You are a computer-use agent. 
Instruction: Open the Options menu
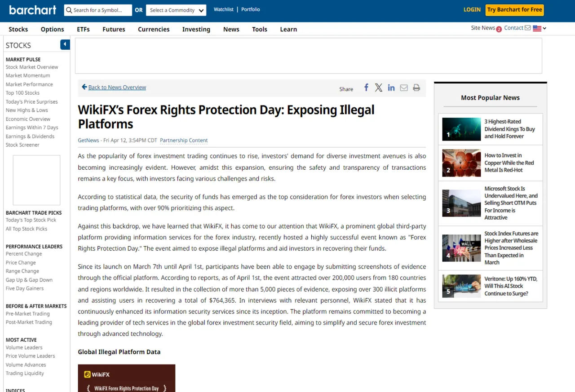click(x=53, y=29)
